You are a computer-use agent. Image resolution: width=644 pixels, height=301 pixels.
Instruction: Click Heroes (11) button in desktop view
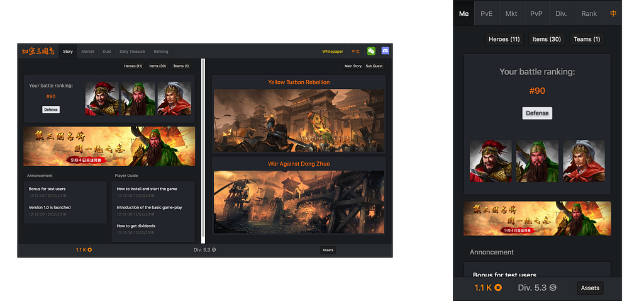point(133,65)
